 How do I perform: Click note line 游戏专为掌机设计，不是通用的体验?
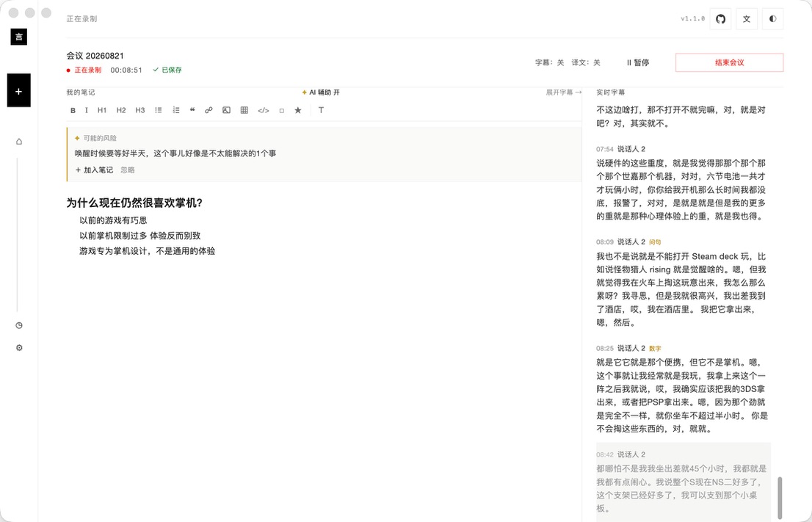click(147, 251)
